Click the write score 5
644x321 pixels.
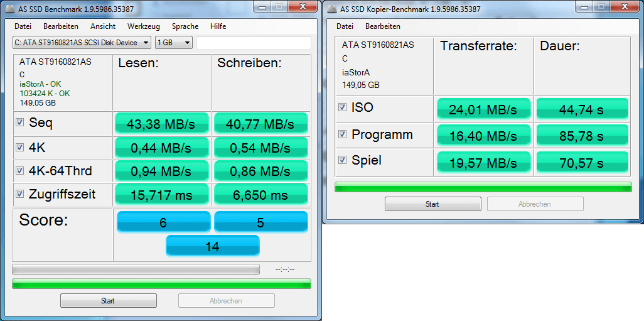click(x=261, y=222)
